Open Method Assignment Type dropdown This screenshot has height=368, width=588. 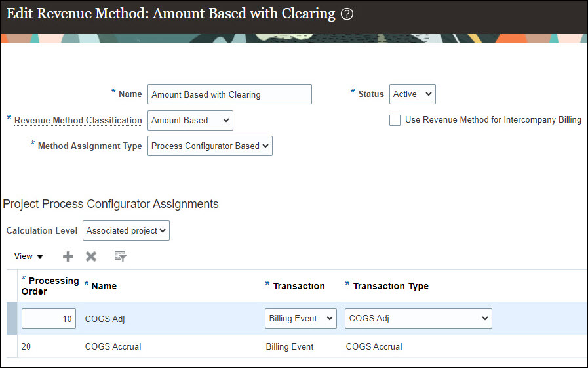(210, 146)
